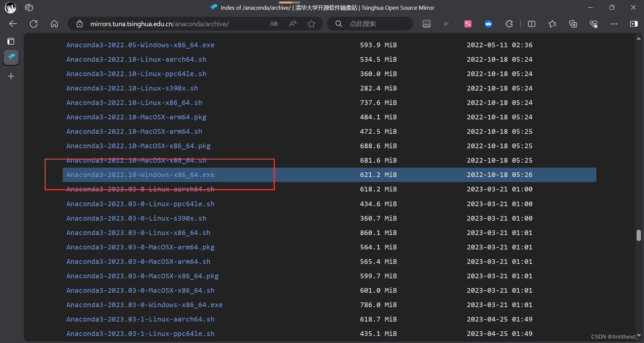The width and height of the screenshot is (644, 343).
Task: Download Anaconda3-2023.03-0-MacOSX-x86_64.sh
Action: click(x=140, y=290)
